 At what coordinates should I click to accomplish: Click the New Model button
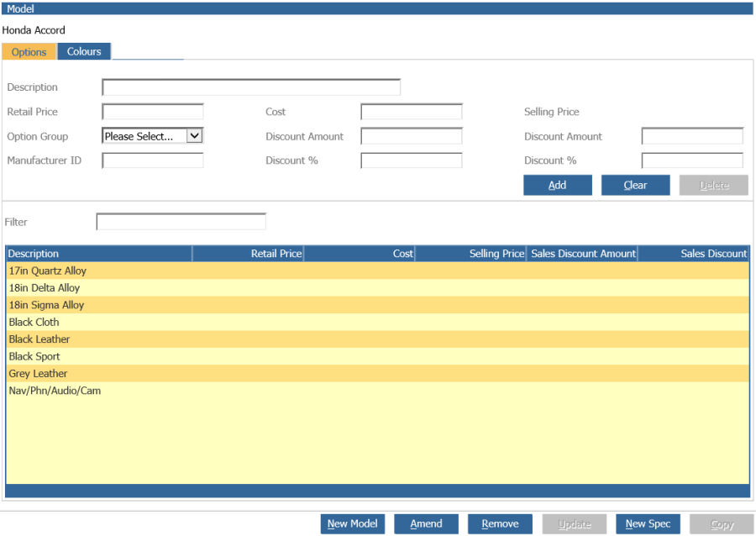point(353,524)
